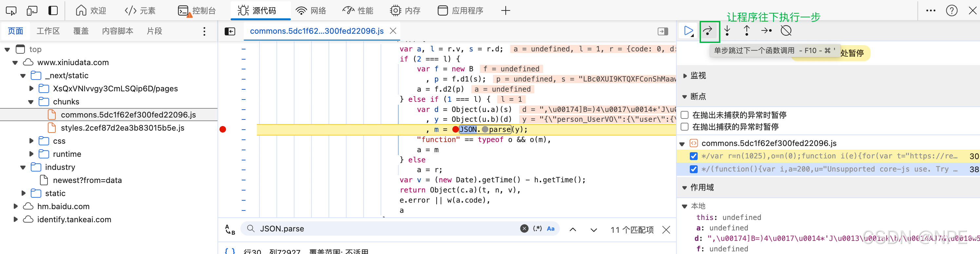Step out of current function
Viewport: 980px width, 254px height.
point(746,31)
